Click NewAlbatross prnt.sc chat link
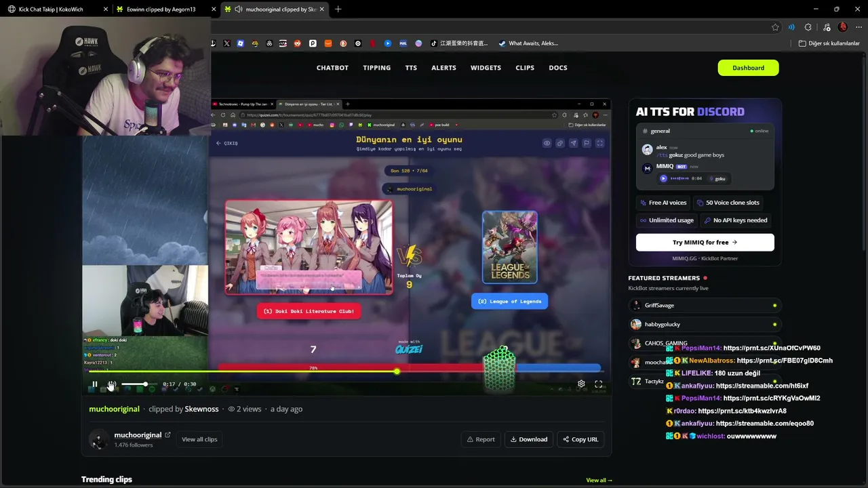Screen dimensions: 868x488 [x=785, y=361]
